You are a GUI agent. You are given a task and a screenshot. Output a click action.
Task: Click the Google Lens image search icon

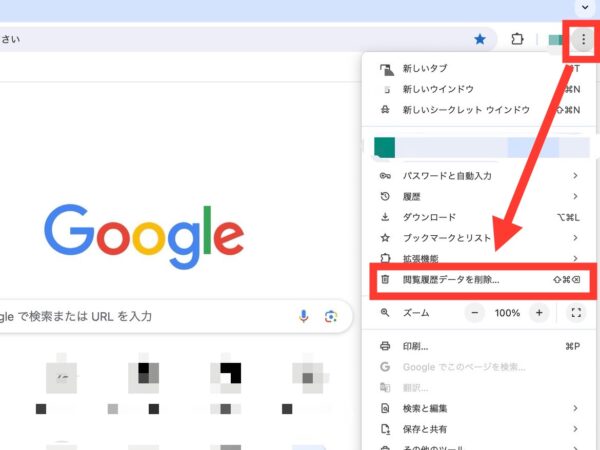(x=331, y=316)
